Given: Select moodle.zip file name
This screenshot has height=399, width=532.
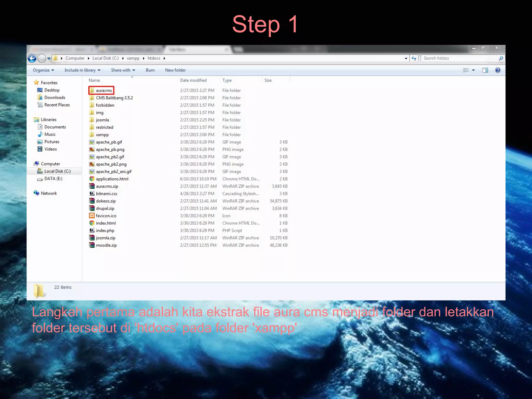Looking at the screenshot, I should pos(107,245).
